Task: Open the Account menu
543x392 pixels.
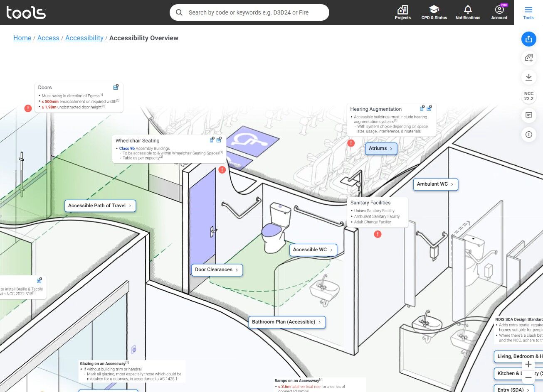Action: point(499,12)
